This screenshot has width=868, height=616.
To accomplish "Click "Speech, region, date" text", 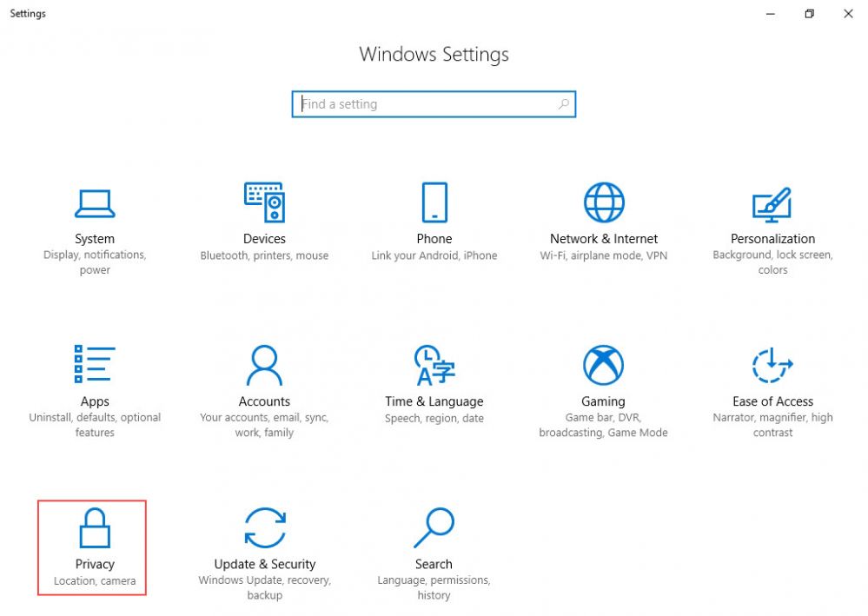I will 434,418.
